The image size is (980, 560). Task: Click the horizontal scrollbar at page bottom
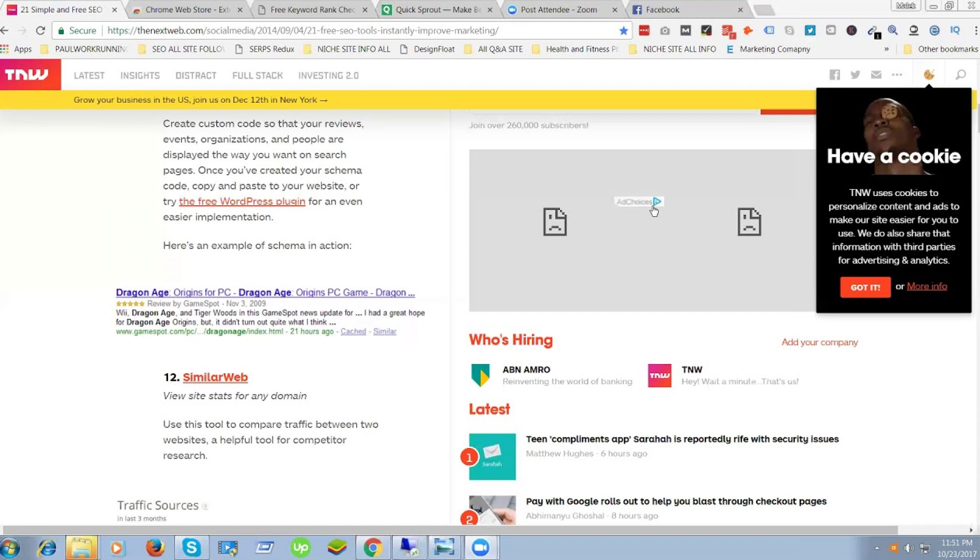coord(450,530)
